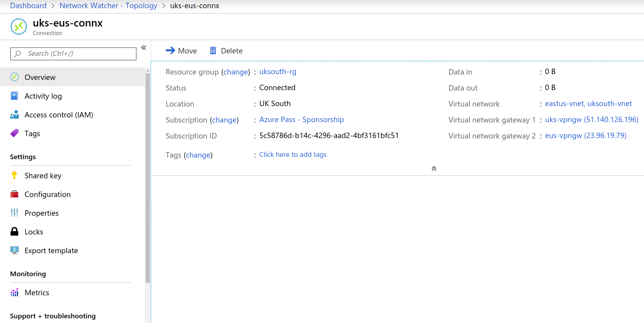Open the Tags menu item
Screen dimensions: 644x323
73,133
